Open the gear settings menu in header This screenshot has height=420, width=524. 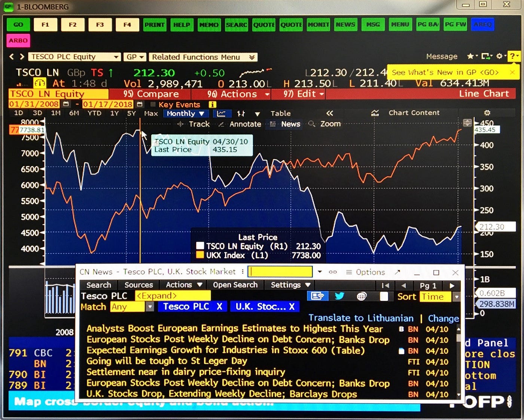tap(500, 56)
